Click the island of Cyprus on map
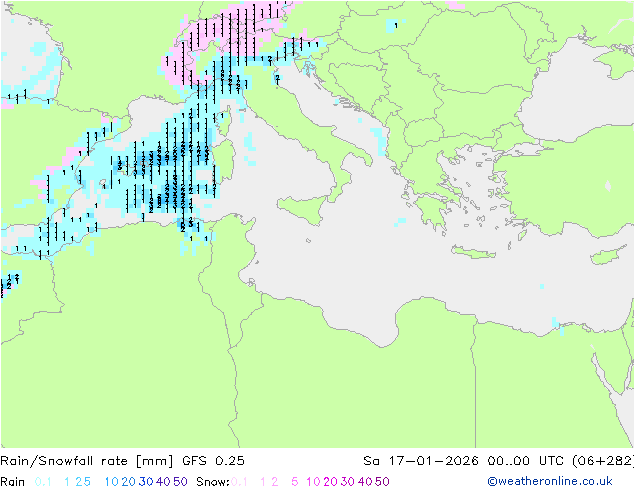Image resolution: width=634 pixels, height=490 pixels. point(609,255)
